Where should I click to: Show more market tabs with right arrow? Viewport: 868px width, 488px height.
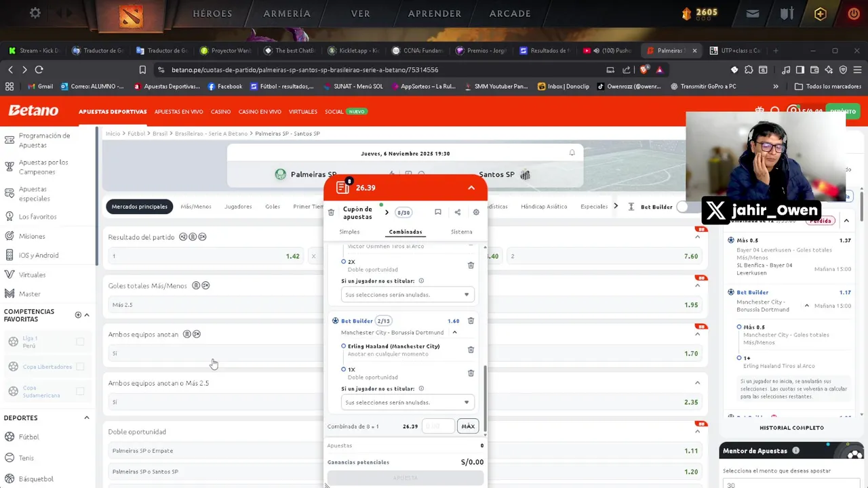tap(616, 206)
